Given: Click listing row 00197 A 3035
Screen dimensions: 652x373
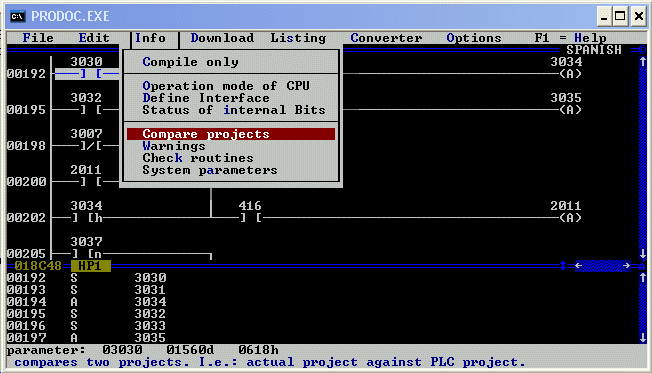Looking at the screenshot, I should click(86, 338).
